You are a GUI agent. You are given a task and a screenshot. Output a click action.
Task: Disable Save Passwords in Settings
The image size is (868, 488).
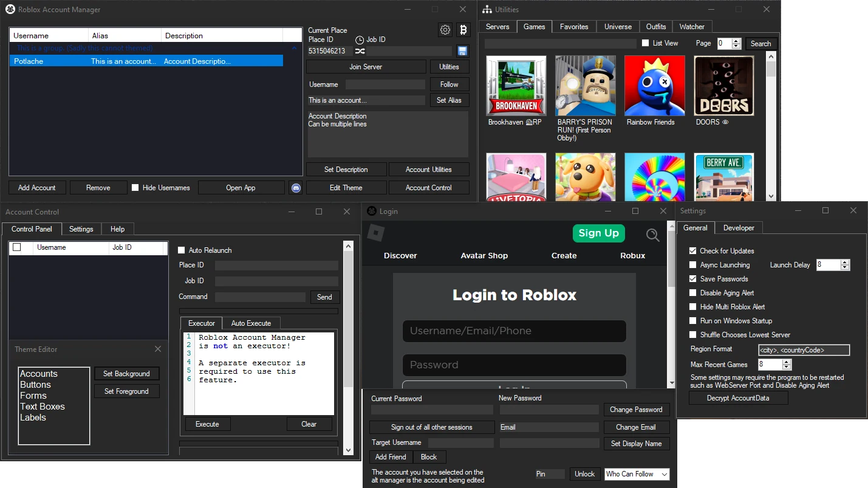(692, 278)
